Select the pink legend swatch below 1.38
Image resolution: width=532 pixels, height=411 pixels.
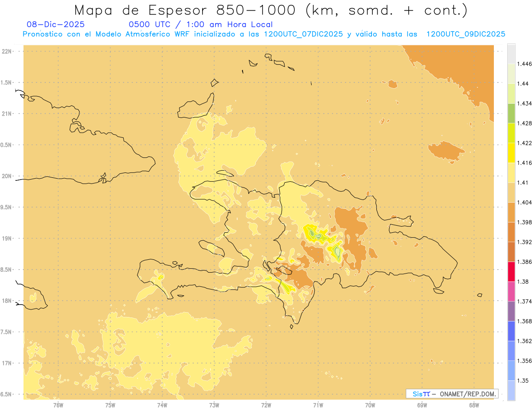[511, 291]
